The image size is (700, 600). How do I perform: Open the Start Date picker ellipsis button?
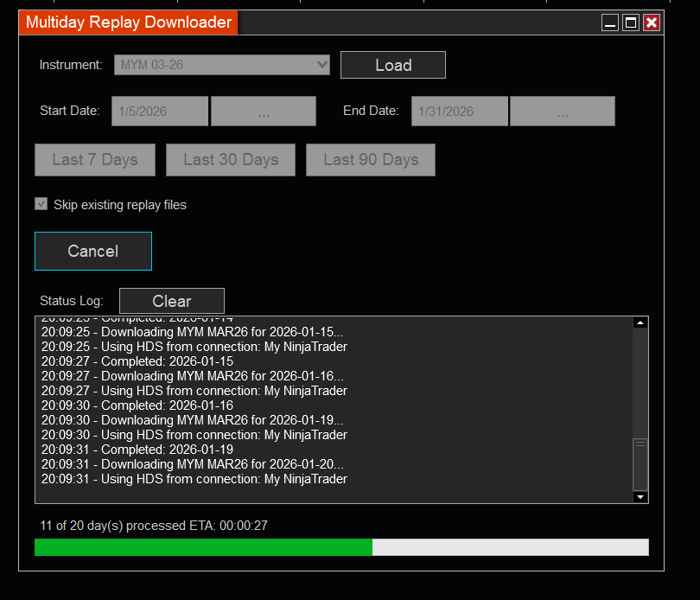pyautogui.click(x=264, y=112)
